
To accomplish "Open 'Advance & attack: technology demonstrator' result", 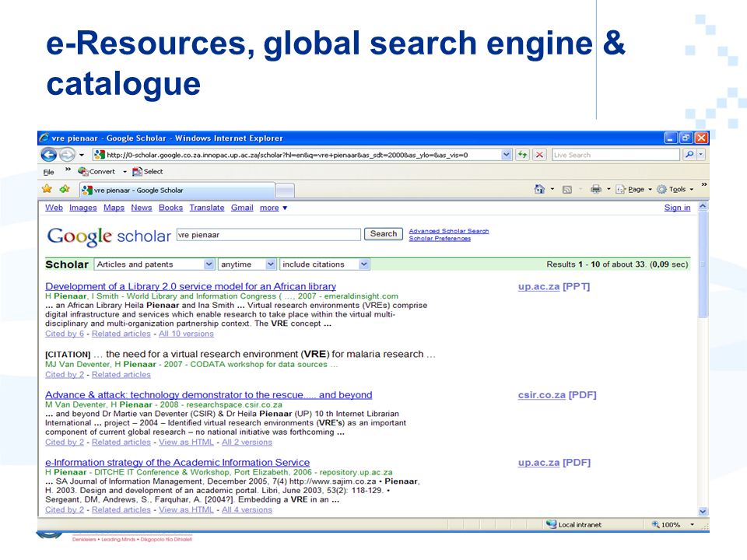I will tap(209, 395).
